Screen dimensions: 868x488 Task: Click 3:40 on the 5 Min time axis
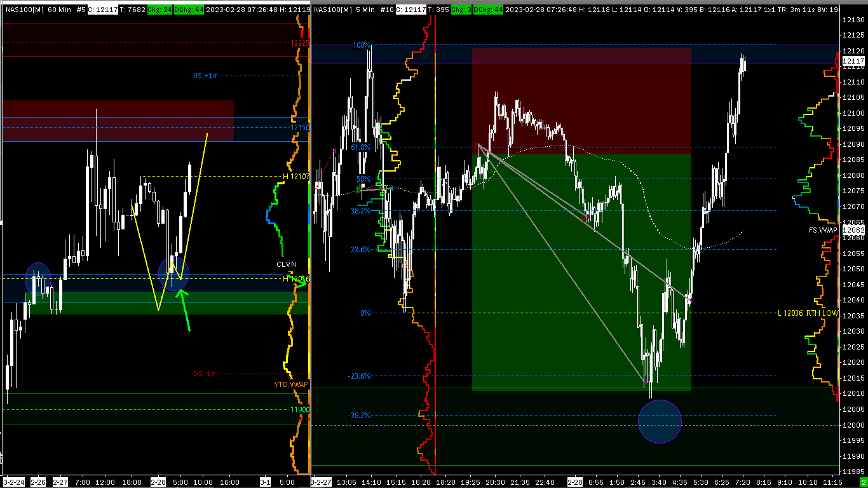[x=660, y=482]
